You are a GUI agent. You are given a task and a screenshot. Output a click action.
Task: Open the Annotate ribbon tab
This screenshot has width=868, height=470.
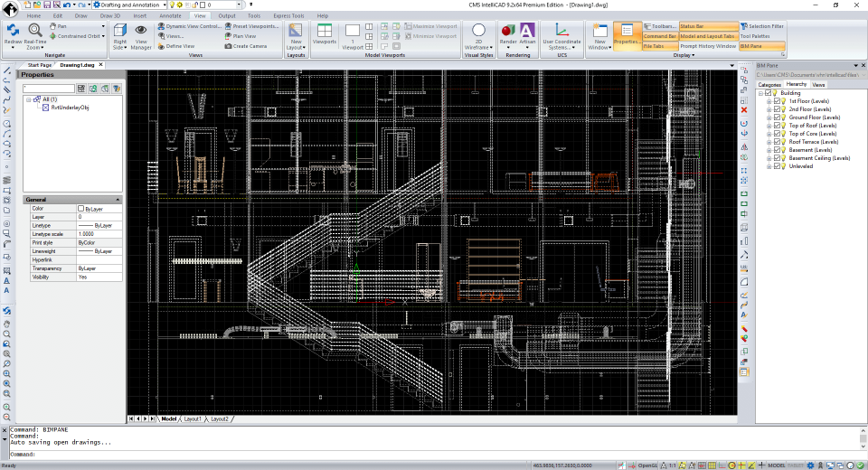[x=171, y=16]
